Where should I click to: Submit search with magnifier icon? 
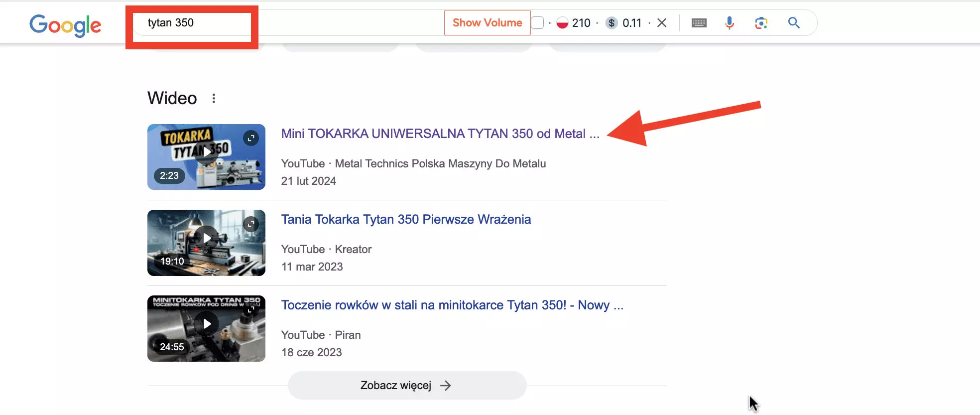[794, 23]
